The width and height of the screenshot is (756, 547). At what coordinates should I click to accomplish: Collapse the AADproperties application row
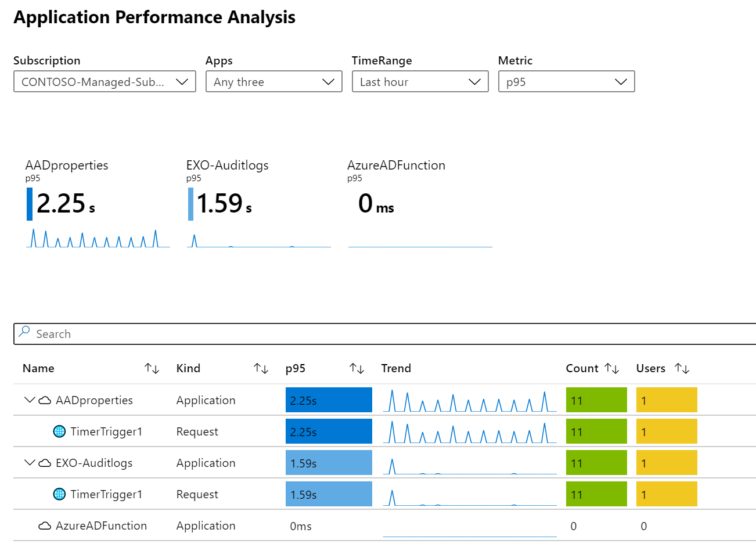point(30,400)
